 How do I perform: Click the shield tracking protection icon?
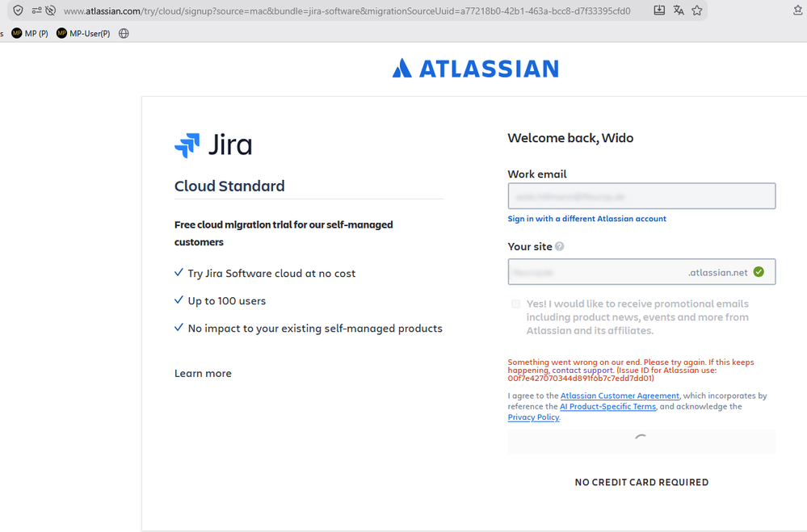18,10
